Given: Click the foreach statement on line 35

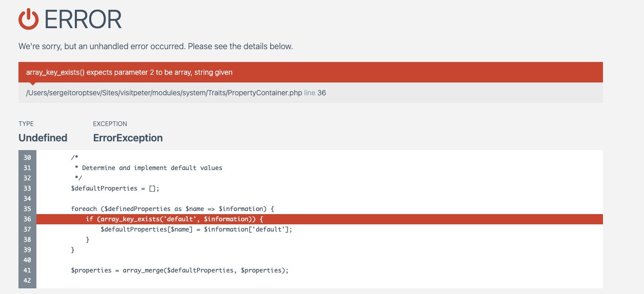Looking at the screenshot, I should pos(173,209).
